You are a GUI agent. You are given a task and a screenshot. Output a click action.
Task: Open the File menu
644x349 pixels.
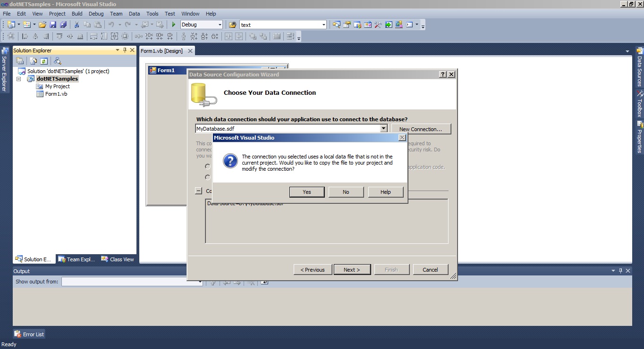pos(7,14)
